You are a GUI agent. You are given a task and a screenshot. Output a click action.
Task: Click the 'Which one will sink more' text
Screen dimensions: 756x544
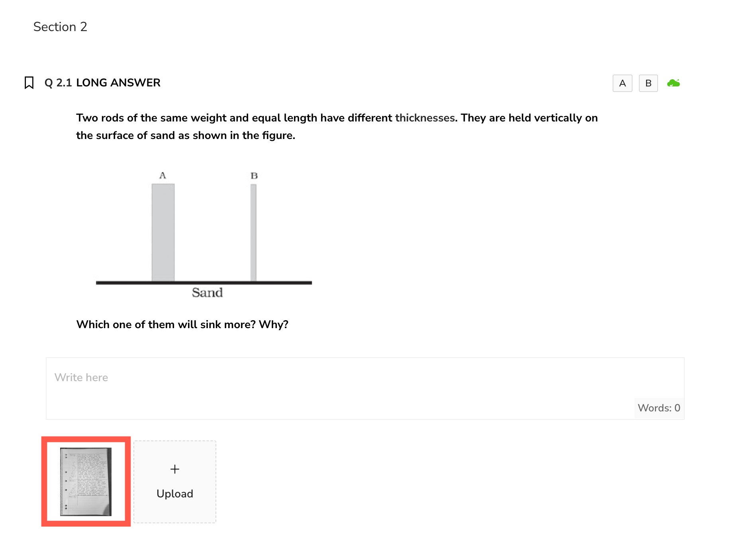[182, 325]
